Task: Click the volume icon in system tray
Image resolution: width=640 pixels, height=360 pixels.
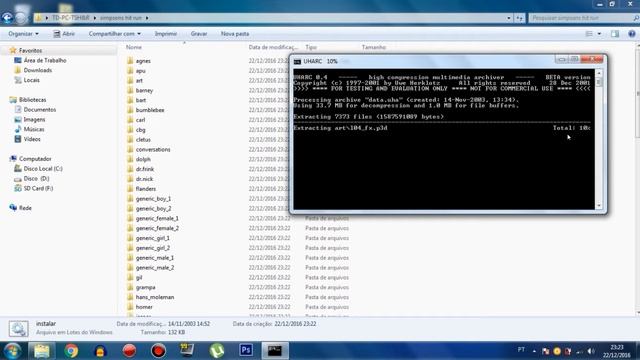Action: pyautogui.click(x=591, y=351)
